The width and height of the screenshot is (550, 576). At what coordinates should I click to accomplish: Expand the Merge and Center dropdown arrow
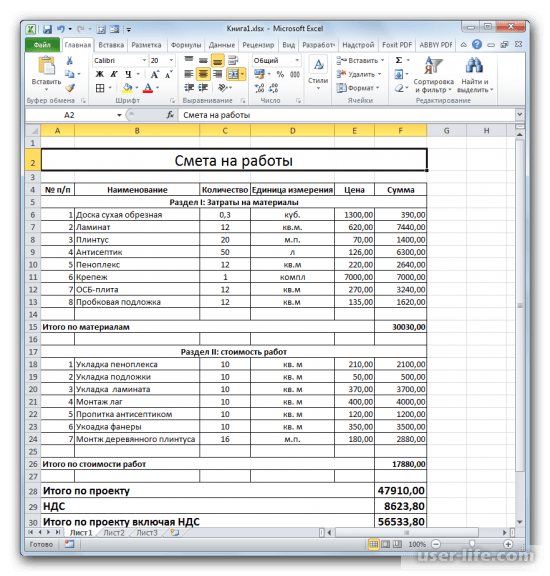coord(242,74)
